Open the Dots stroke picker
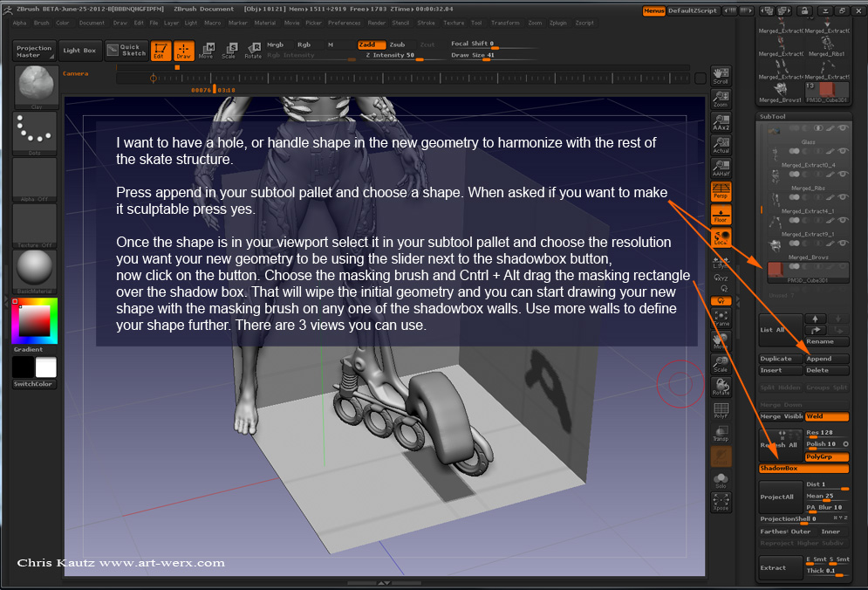 coord(36,134)
